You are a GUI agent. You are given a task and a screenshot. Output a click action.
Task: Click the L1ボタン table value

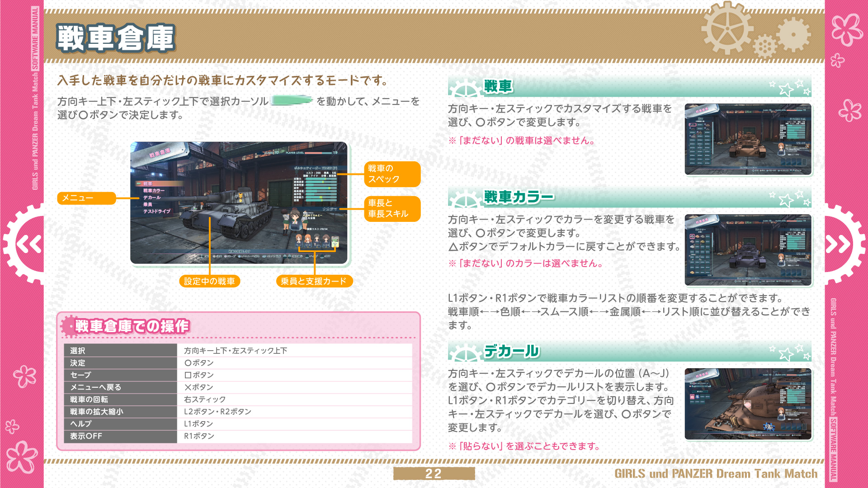(198, 424)
